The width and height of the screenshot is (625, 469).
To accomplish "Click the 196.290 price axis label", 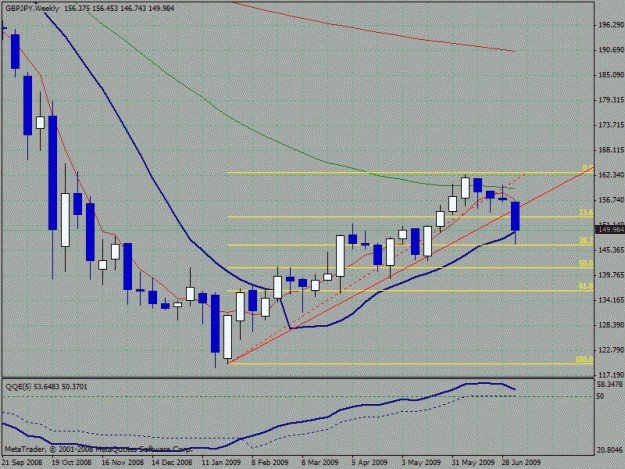I will (611, 25).
